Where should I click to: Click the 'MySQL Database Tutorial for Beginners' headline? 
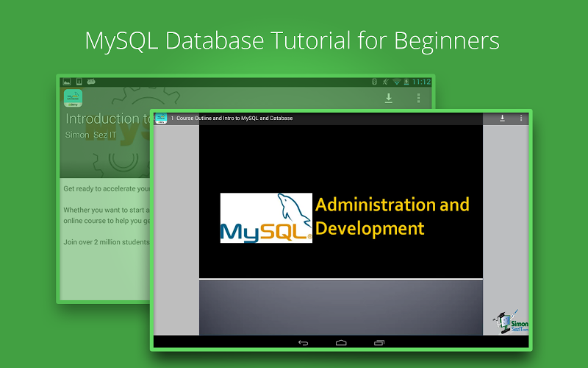[292, 40]
